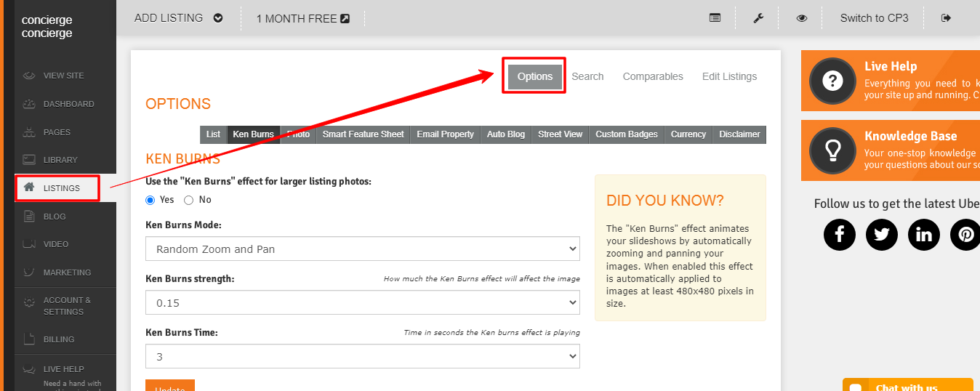Switch to the Smart Feature Sheet tab
This screenshot has height=391, width=980.
coord(363,134)
